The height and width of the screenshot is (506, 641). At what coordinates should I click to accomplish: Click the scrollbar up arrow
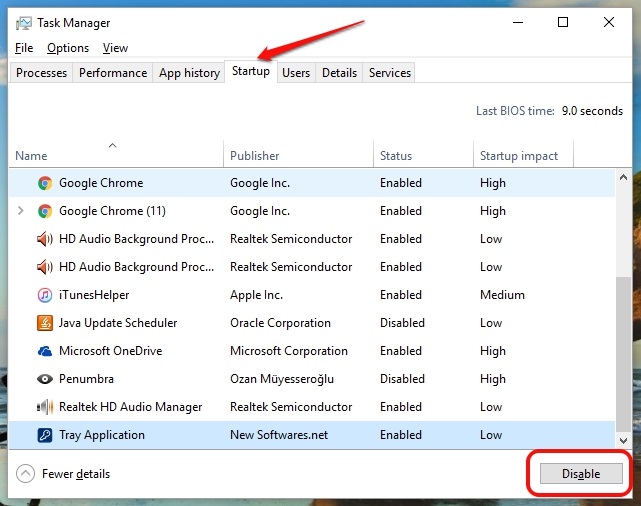(623, 177)
